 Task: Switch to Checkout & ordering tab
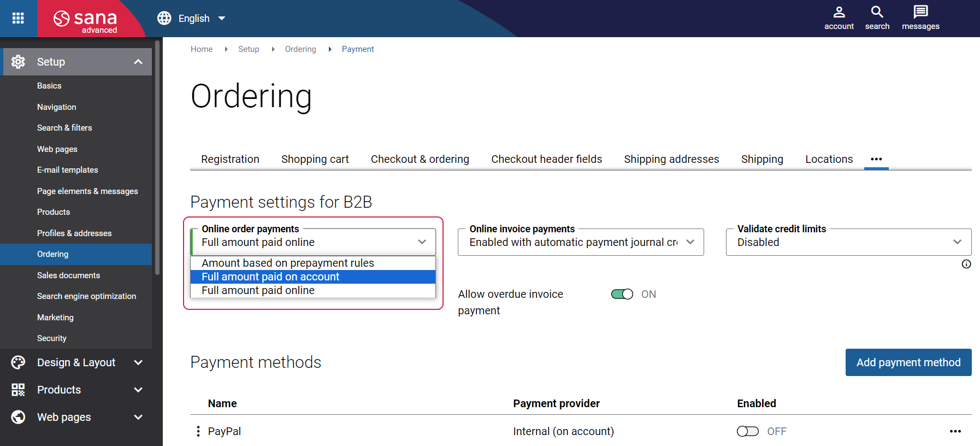(x=420, y=159)
